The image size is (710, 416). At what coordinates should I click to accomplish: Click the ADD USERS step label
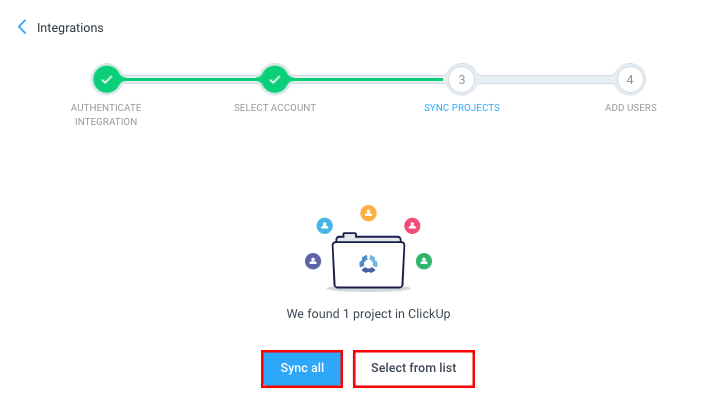[631, 108]
